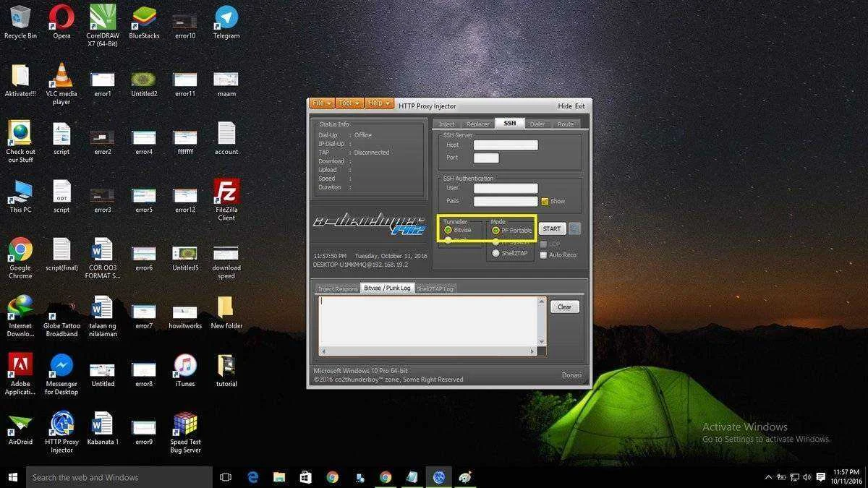Select the VLC media player icon
Image resolution: width=868 pixels, height=488 pixels.
(x=61, y=84)
